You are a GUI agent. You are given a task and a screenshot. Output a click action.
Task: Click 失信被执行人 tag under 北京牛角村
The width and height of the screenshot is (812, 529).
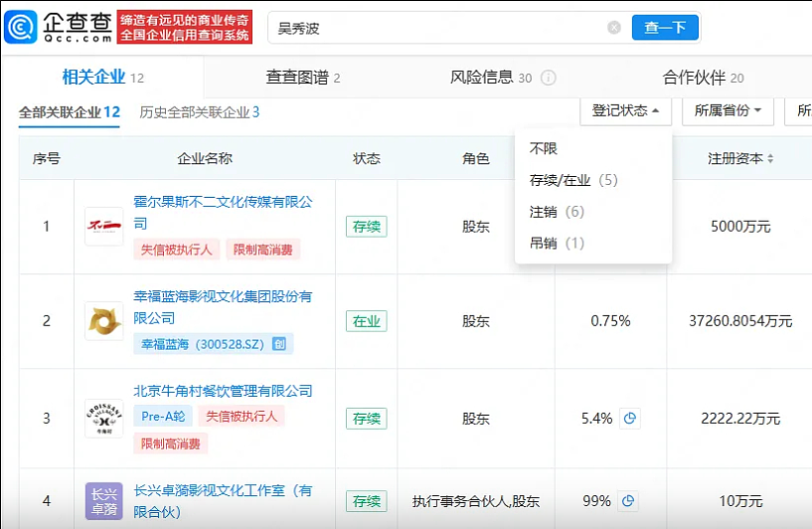point(242,416)
